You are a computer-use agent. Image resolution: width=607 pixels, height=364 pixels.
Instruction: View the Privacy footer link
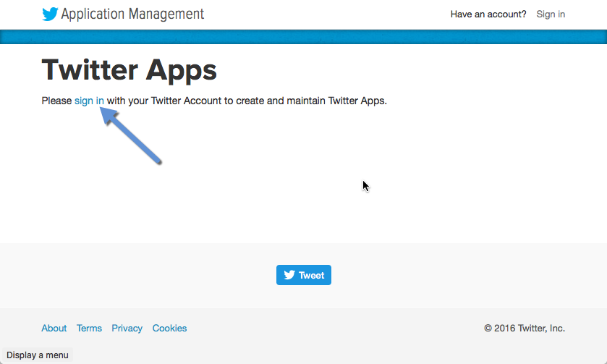click(x=127, y=328)
